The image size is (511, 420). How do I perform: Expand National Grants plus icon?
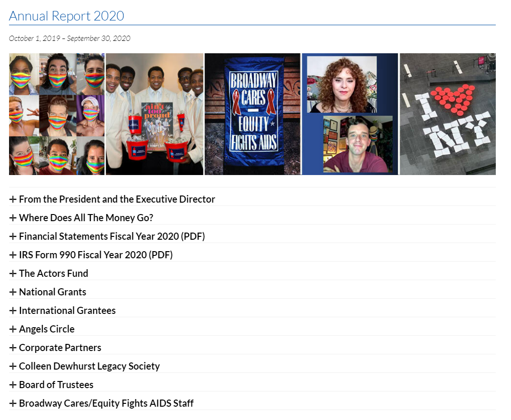pyautogui.click(x=13, y=292)
